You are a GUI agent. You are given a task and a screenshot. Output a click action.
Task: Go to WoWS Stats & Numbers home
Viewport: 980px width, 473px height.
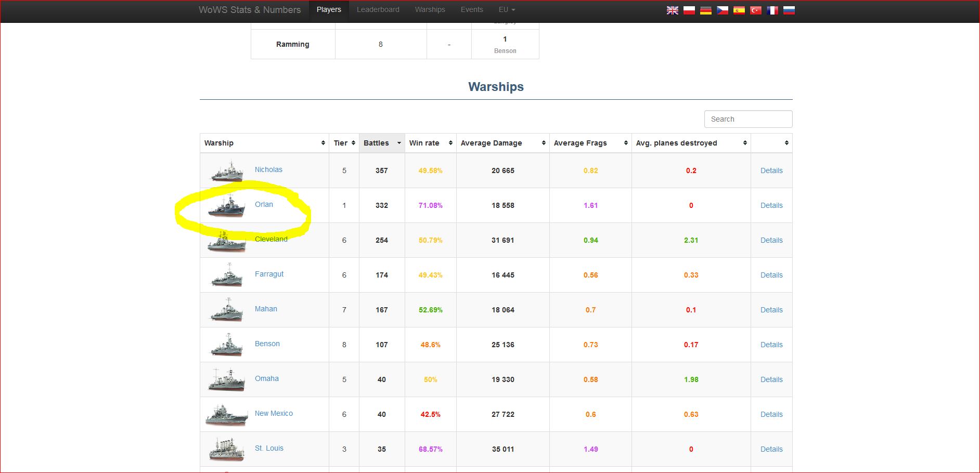(x=250, y=10)
